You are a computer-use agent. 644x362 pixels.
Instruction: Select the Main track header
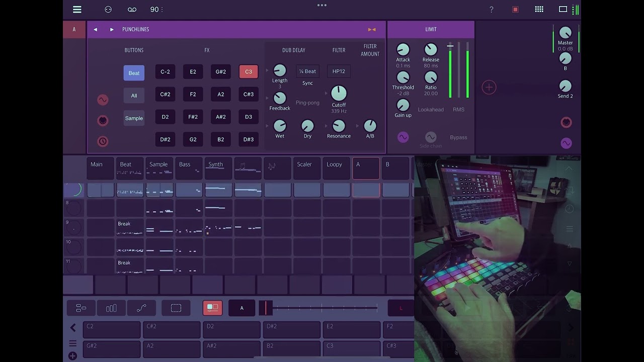(101, 168)
